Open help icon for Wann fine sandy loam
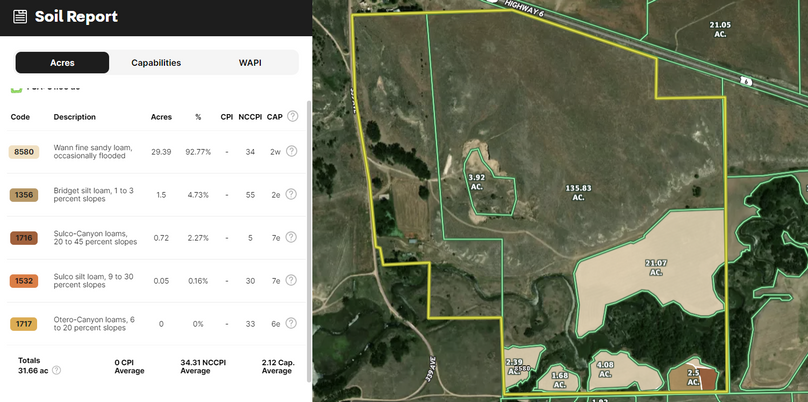Screen dimensions: 808x402 click(292, 152)
